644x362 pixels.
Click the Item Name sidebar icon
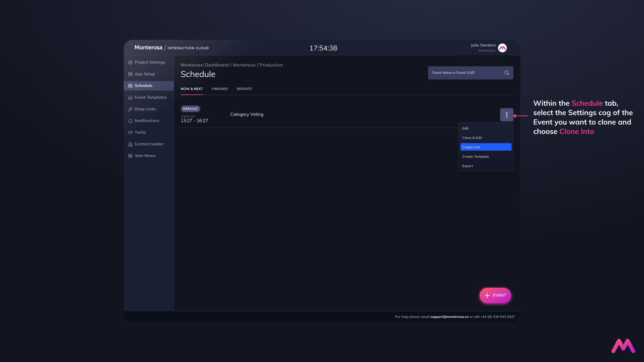130,156
